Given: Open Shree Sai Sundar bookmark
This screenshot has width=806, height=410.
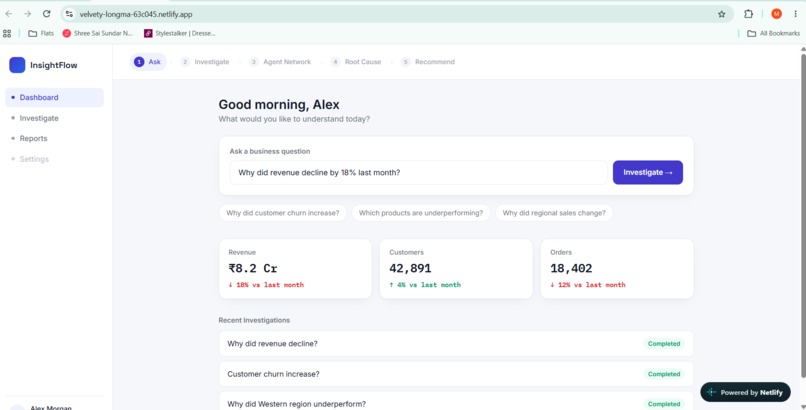Looking at the screenshot, I should tap(97, 33).
